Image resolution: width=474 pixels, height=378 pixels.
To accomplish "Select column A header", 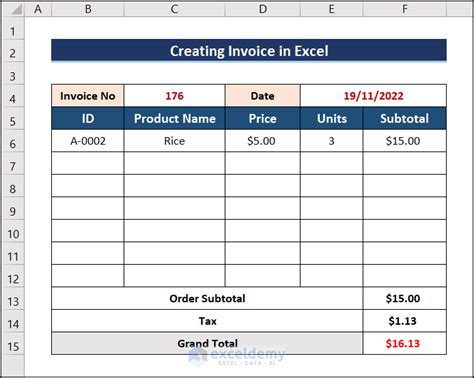I will 38,9.
